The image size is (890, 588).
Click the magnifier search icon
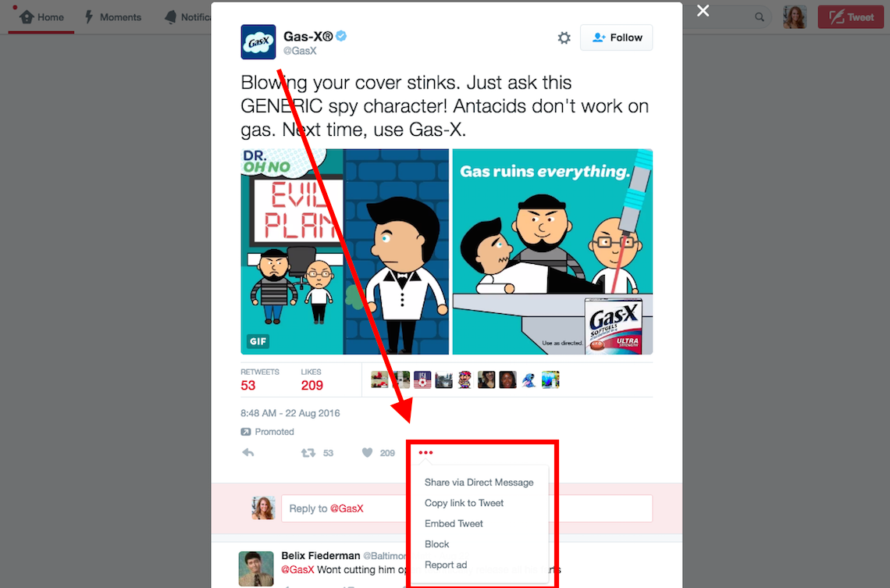(759, 17)
